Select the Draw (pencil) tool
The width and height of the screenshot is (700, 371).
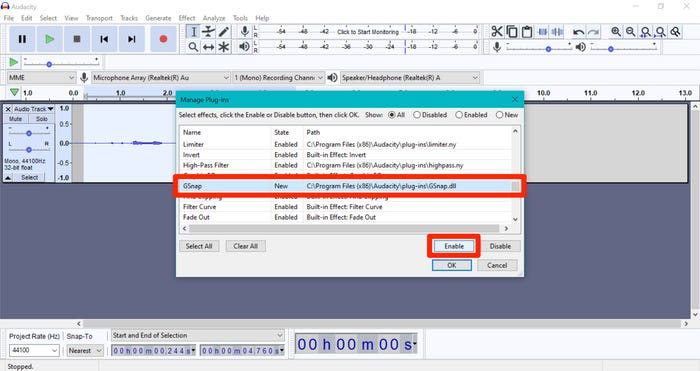click(x=224, y=32)
